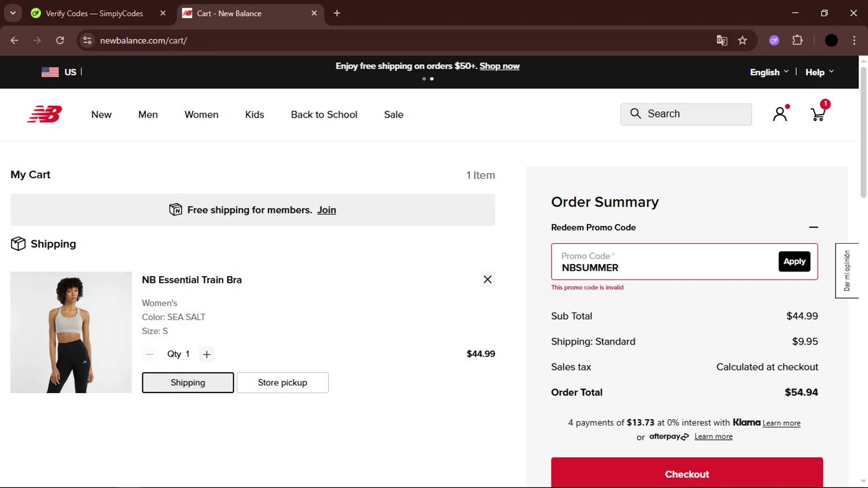Click the browser forward arrow

[37, 41]
